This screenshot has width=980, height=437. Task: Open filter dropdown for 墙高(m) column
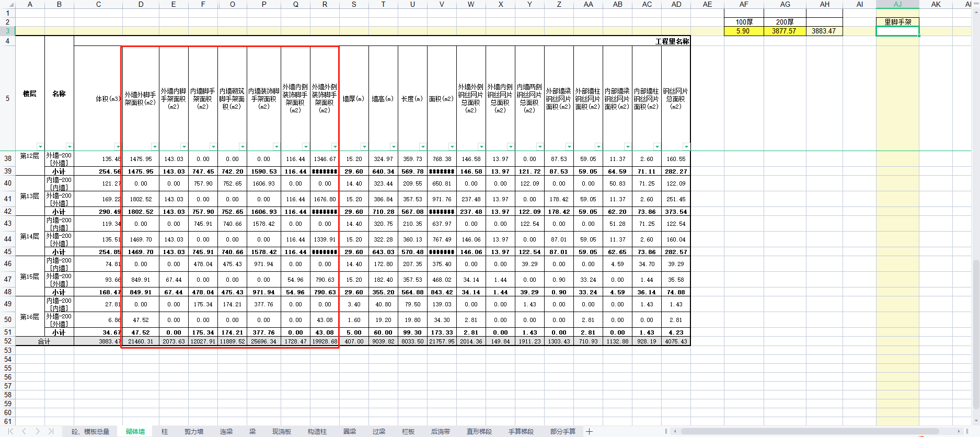pyautogui.click(x=394, y=147)
